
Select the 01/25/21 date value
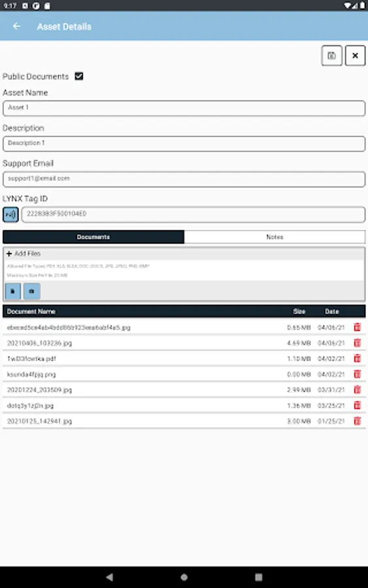pos(331,421)
